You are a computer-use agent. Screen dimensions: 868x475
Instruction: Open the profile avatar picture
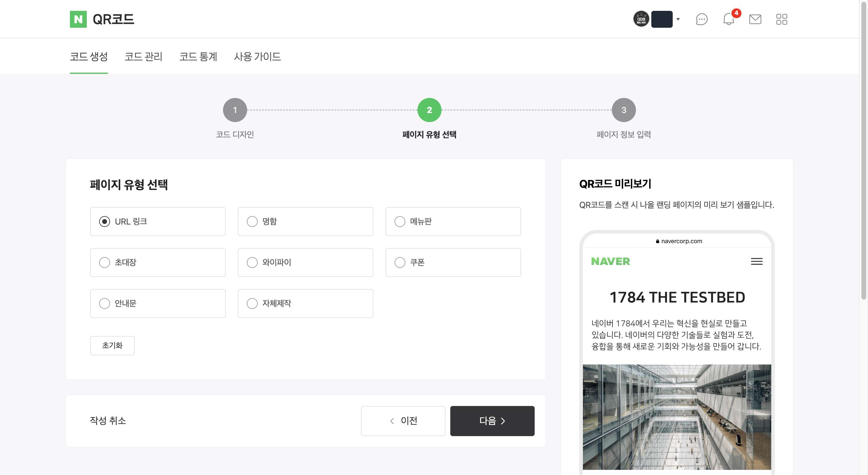coord(641,19)
